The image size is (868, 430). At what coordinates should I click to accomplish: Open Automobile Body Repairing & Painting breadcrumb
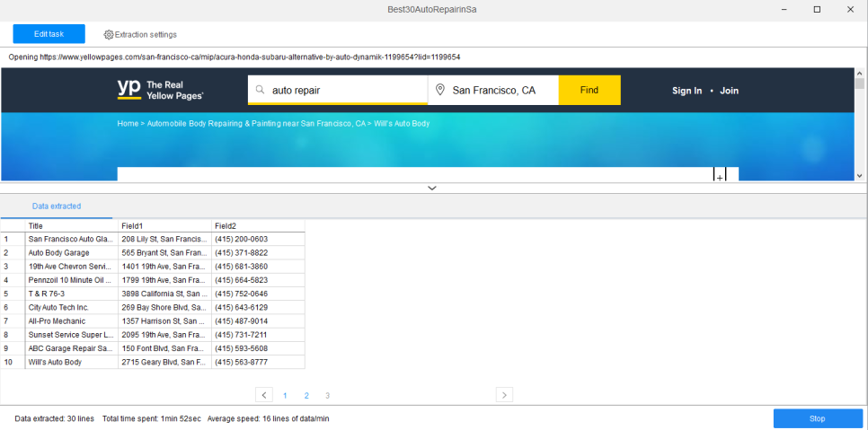pyautogui.click(x=256, y=123)
